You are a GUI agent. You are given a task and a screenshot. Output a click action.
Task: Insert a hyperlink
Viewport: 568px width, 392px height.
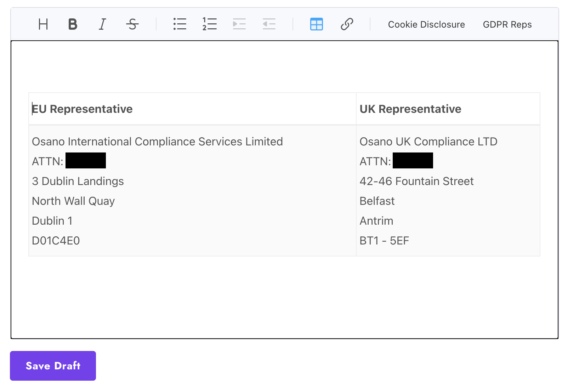347,24
